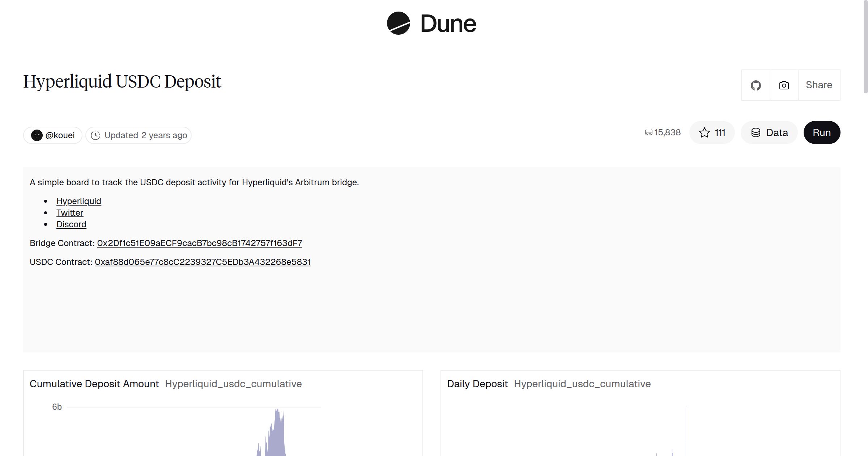Screen dimensions: 868x456
Task: Capture the dashboard with the camera icon
Action: coord(783,85)
